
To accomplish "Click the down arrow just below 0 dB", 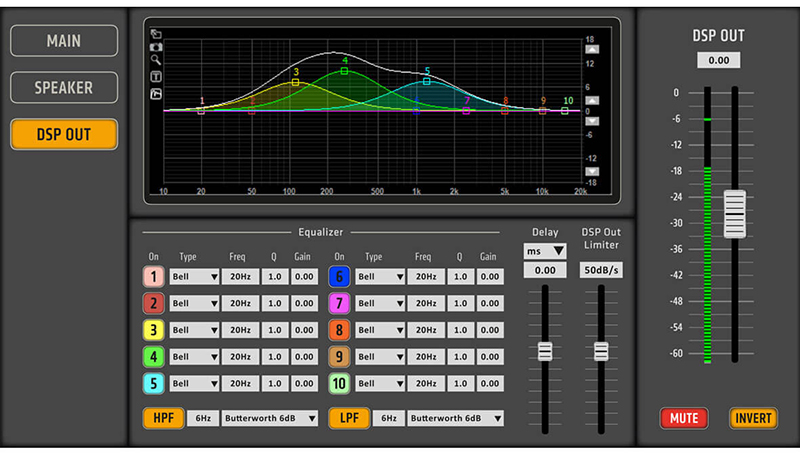I will click(592, 121).
